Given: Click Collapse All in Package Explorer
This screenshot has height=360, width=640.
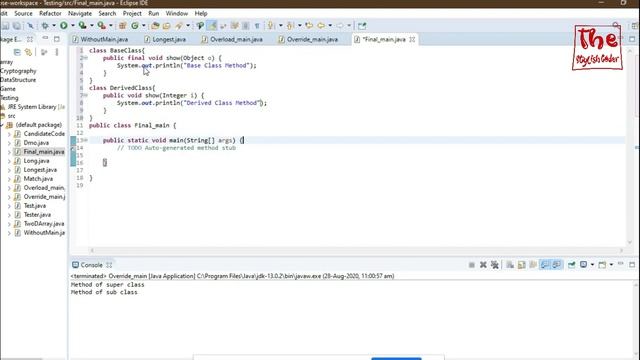Looking at the screenshot, I should pyautogui.click(x=17, y=52).
